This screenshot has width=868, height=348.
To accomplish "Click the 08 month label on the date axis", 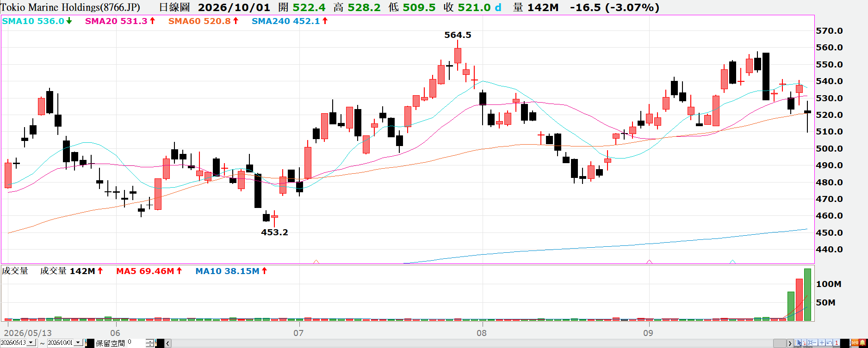I will tap(482, 333).
